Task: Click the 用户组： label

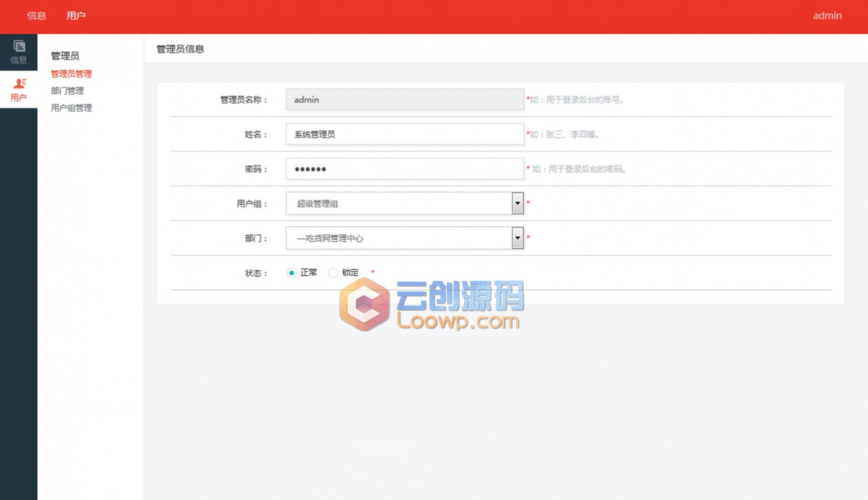Action: [252, 203]
